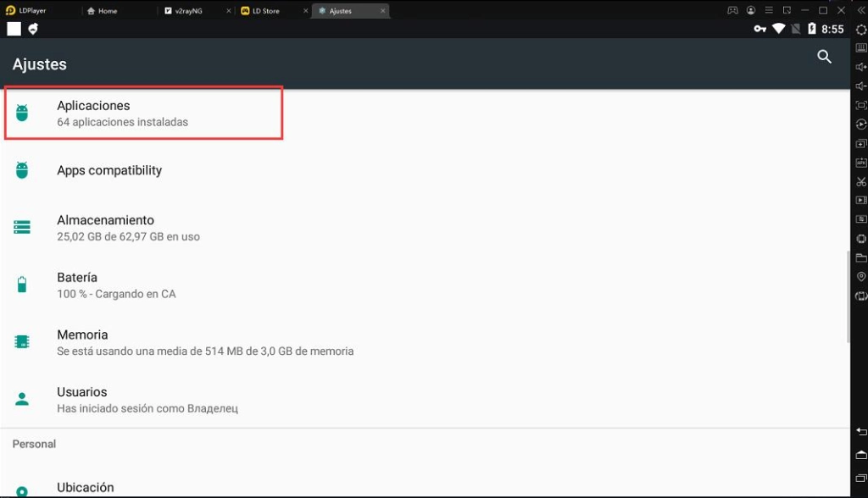Close the LD Store tab
868x498 pixels.
[305, 10]
